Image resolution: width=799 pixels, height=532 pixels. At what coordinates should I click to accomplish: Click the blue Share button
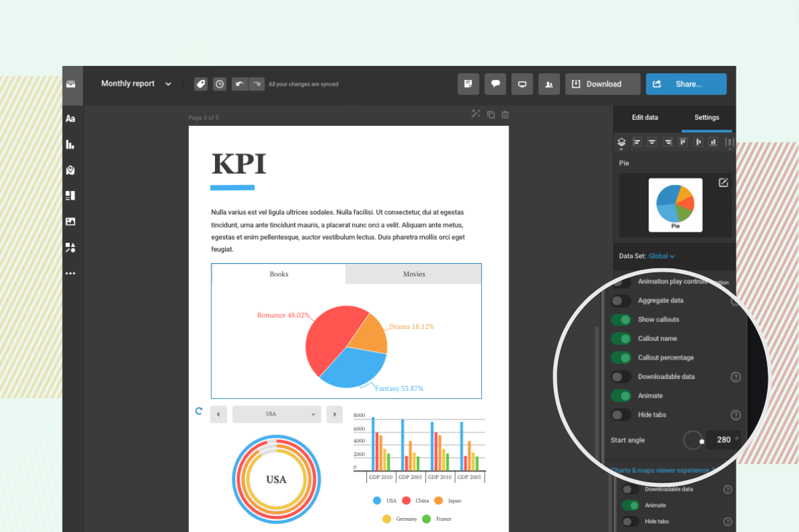pyautogui.click(x=686, y=84)
